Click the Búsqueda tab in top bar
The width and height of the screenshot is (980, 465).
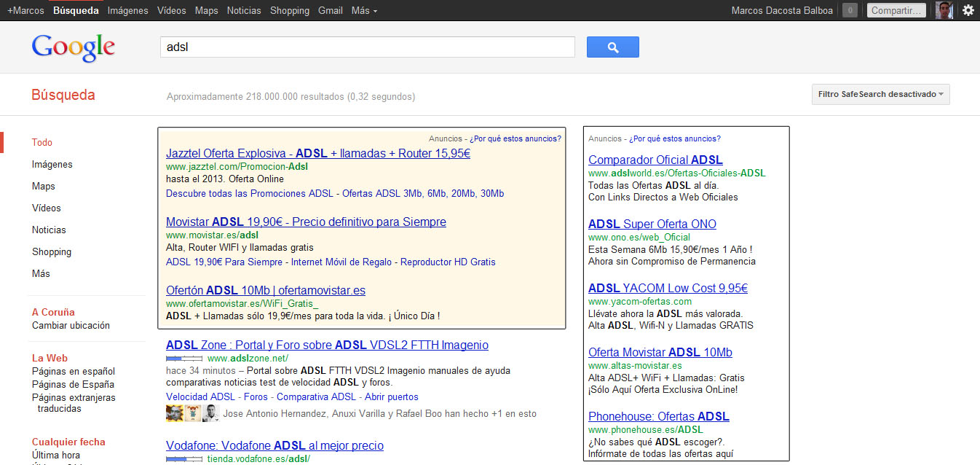(76, 10)
